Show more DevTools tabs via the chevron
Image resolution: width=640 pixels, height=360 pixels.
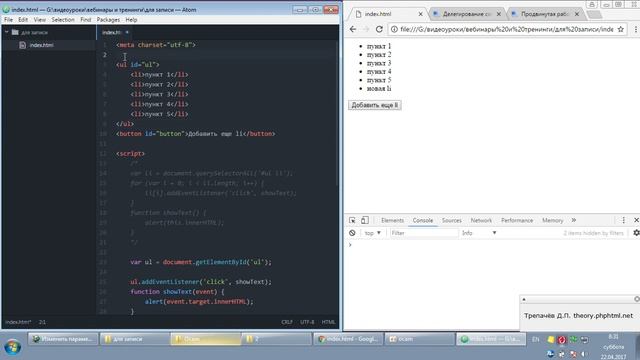pos(573,220)
